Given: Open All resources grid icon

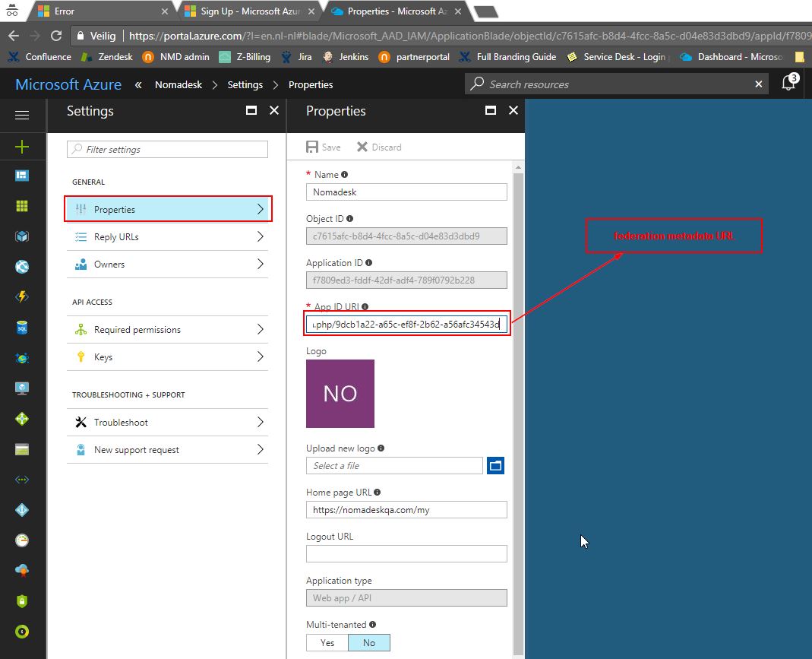Looking at the screenshot, I should pos(22,206).
